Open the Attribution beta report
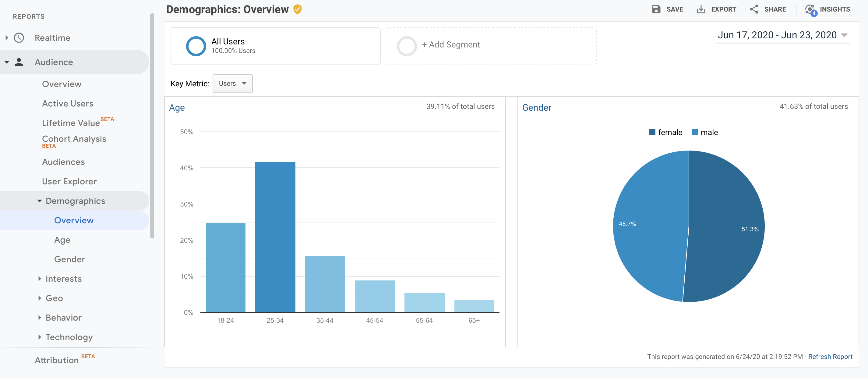The height and width of the screenshot is (379, 868). coord(57,360)
